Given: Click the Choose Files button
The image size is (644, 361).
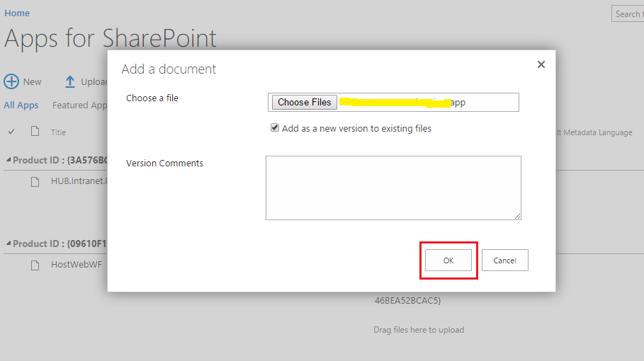Looking at the screenshot, I should (x=305, y=102).
